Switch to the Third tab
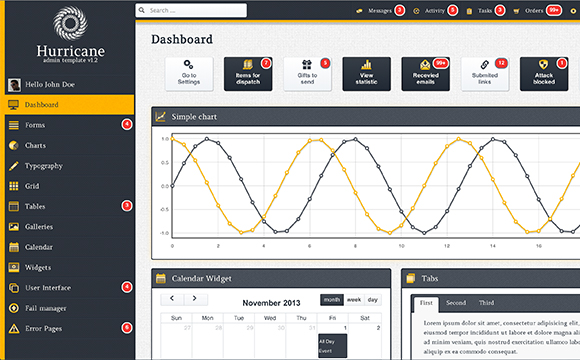Image resolution: width=580 pixels, height=360 pixels. tap(486, 303)
